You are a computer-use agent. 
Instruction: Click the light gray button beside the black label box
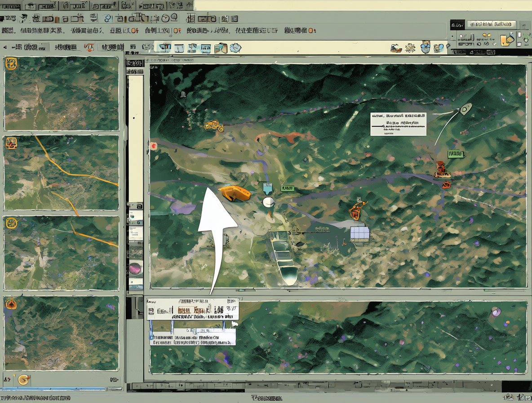click(491, 24)
